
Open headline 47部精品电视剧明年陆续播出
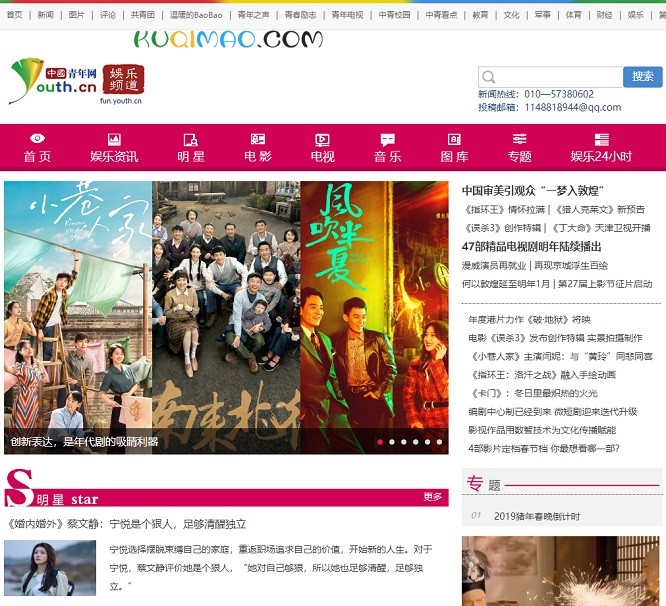pyautogui.click(x=531, y=247)
